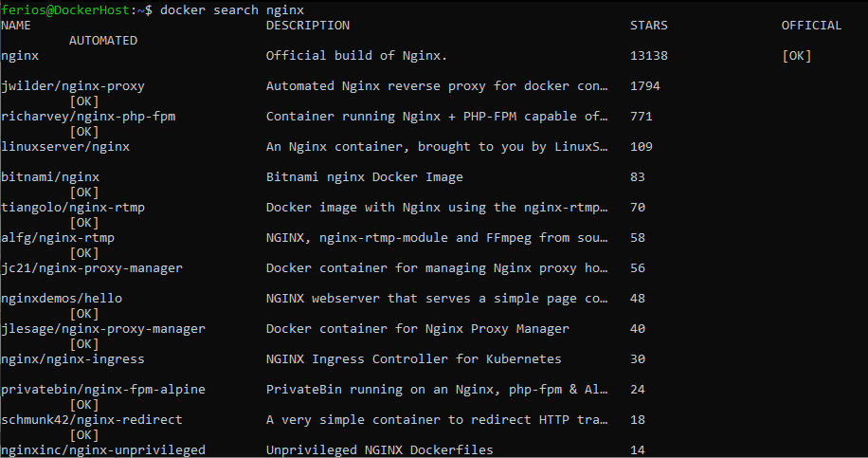Click the jwilder/nginx-proxy image name
Image resolution: width=868 pixels, height=458 pixels.
73,86
